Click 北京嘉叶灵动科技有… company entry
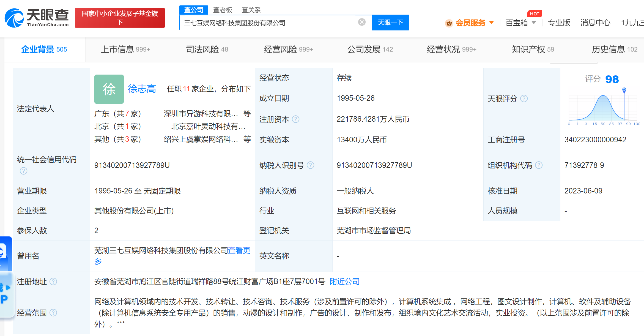 [208, 126]
